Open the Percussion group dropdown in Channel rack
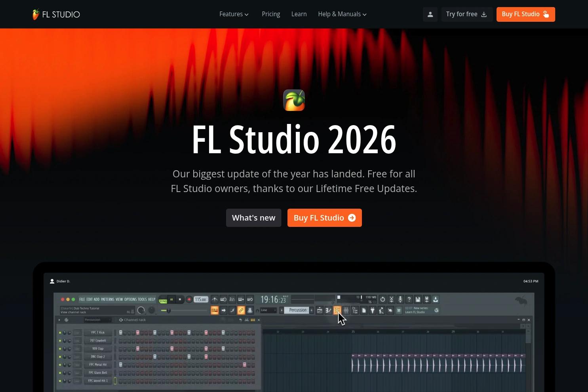 [x=97, y=320]
